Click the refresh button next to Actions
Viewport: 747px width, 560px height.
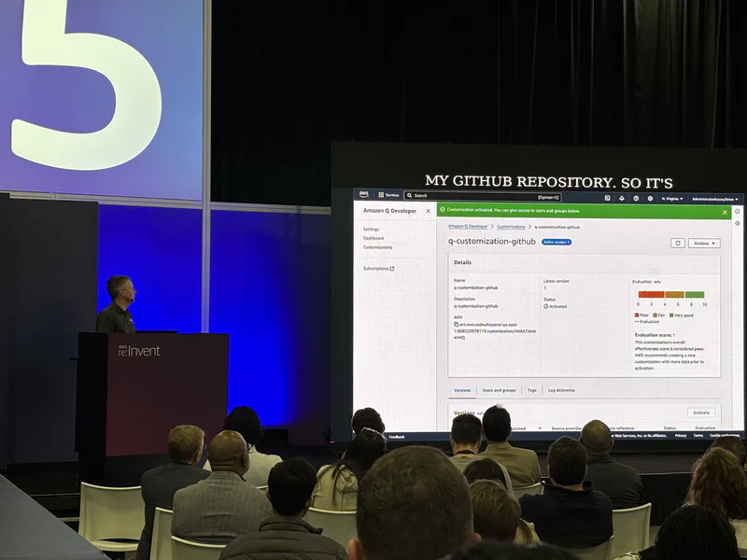click(x=678, y=243)
